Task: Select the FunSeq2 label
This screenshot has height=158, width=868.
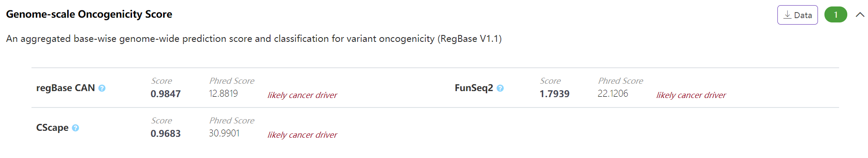Action: point(474,88)
